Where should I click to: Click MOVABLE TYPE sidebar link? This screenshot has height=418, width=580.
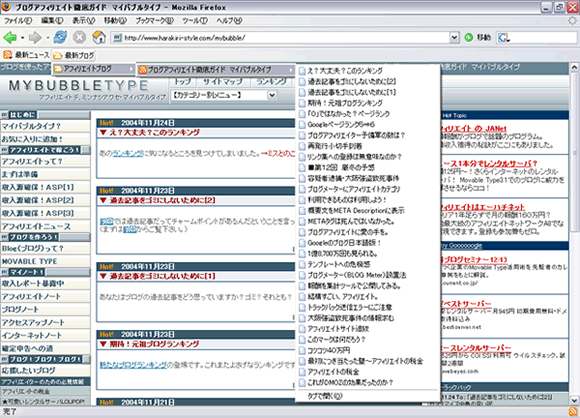point(30,261)
